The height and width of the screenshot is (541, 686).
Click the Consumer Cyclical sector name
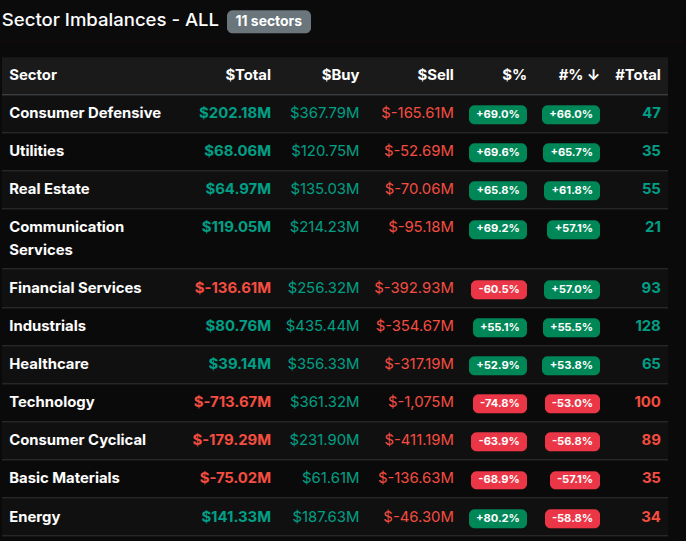pos(77,440)
